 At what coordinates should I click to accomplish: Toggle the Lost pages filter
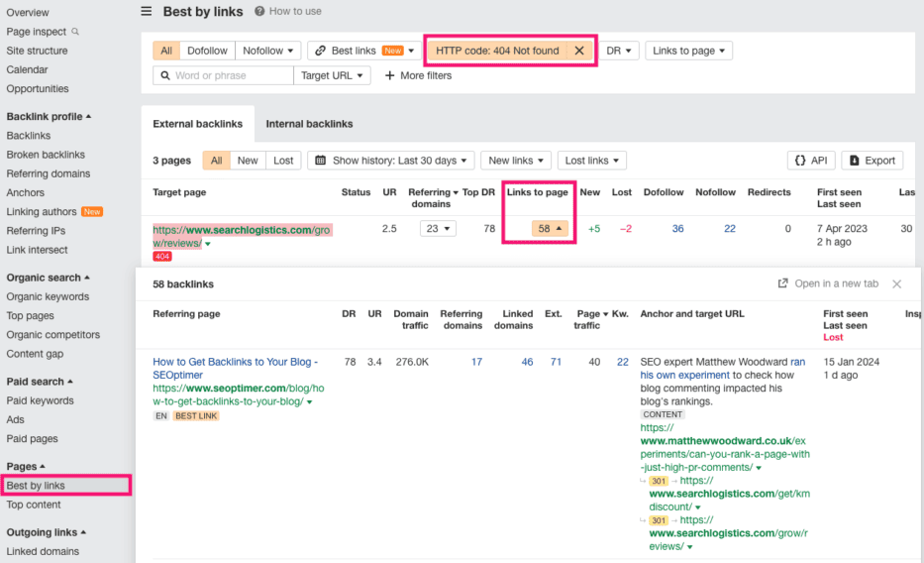click(x=283, y=161)
